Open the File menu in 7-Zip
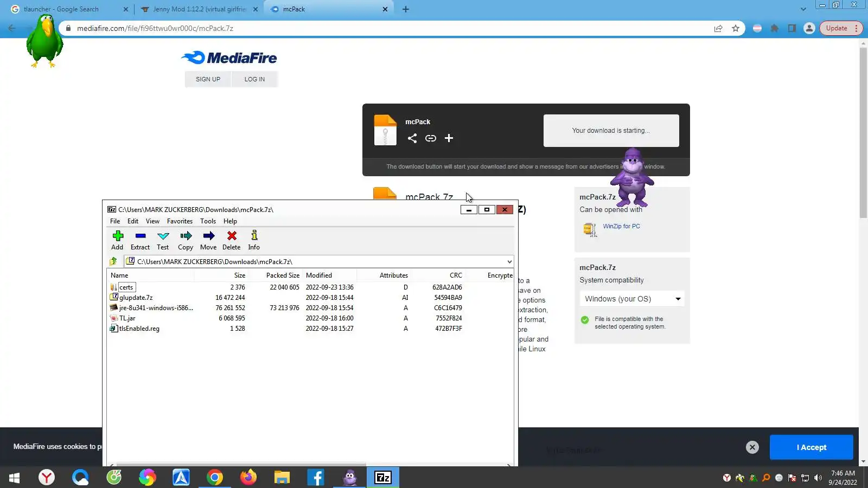Viewport: 868px width, 488px height. tap(115, 221)
